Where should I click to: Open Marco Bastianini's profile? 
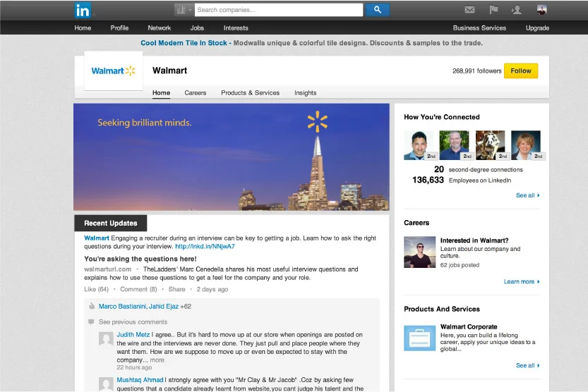point(122,306)
